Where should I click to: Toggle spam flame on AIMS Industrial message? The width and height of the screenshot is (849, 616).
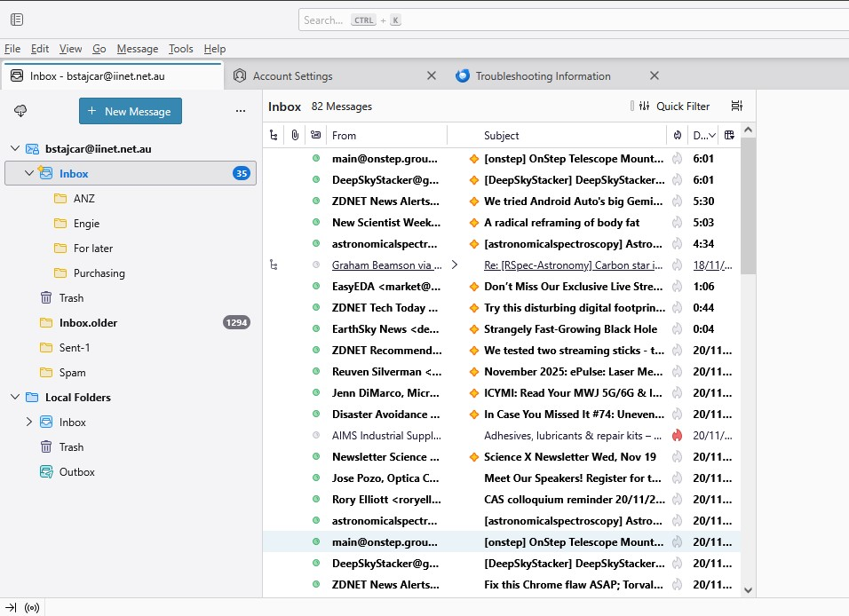pyautogui.click(x=678, y=436)
